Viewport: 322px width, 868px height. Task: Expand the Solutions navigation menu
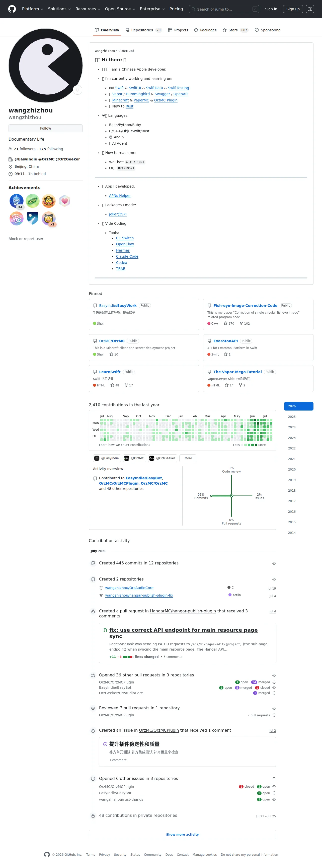59,9
